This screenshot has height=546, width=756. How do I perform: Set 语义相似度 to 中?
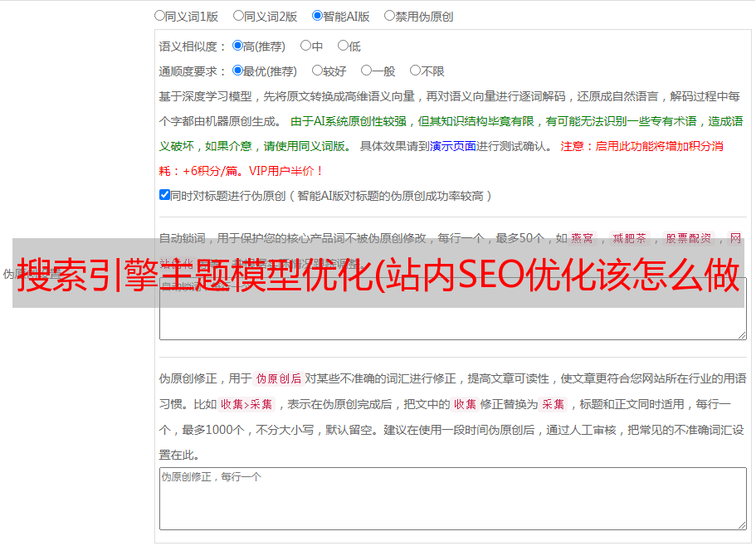305,46
